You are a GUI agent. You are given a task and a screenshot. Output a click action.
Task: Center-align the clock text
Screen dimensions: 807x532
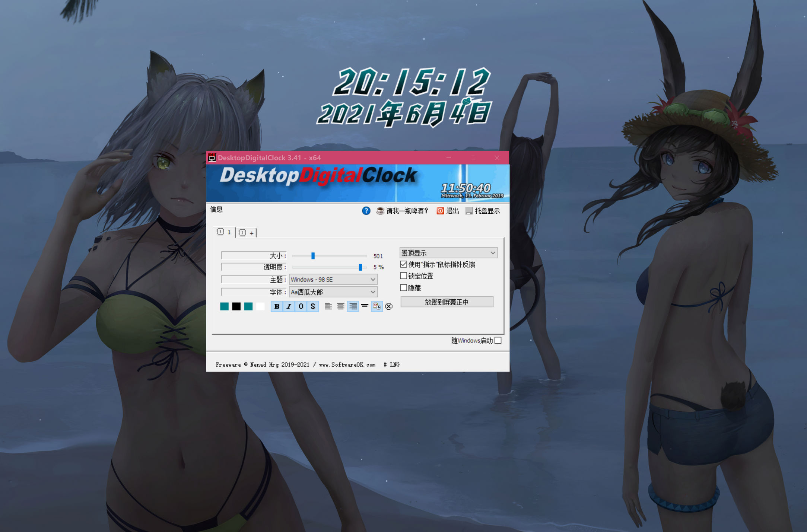(x=340, y=306)
